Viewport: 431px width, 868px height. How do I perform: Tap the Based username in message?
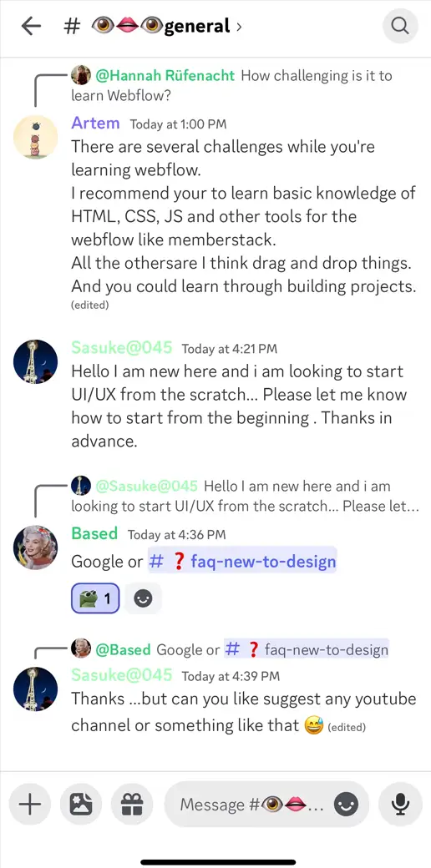pyautogui.click(x=94, y=533)
